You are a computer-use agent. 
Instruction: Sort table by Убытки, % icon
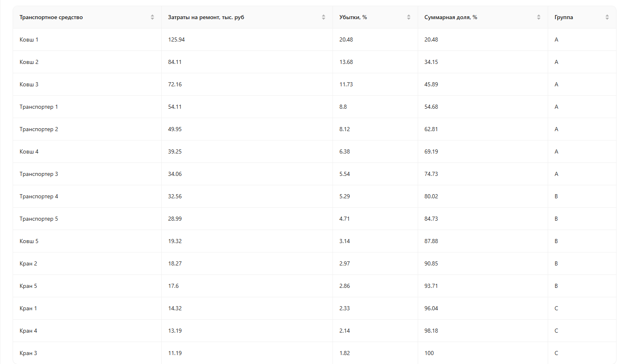coord(409,17)
